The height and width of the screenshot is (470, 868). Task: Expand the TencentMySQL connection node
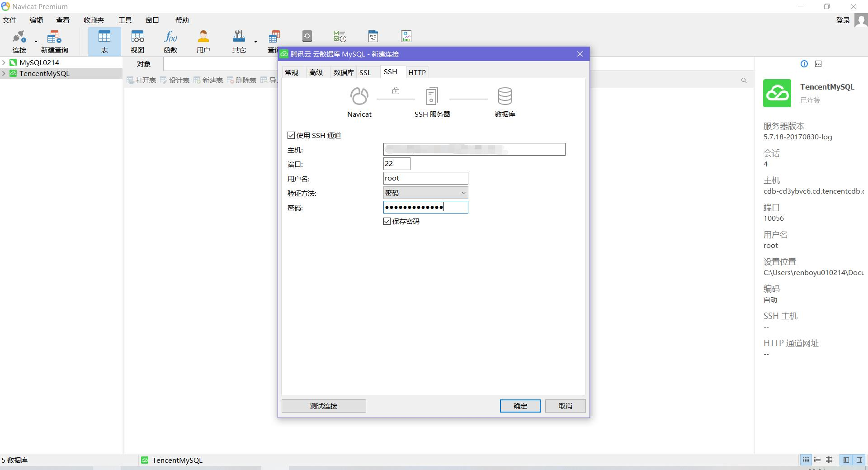coord(4,73)
